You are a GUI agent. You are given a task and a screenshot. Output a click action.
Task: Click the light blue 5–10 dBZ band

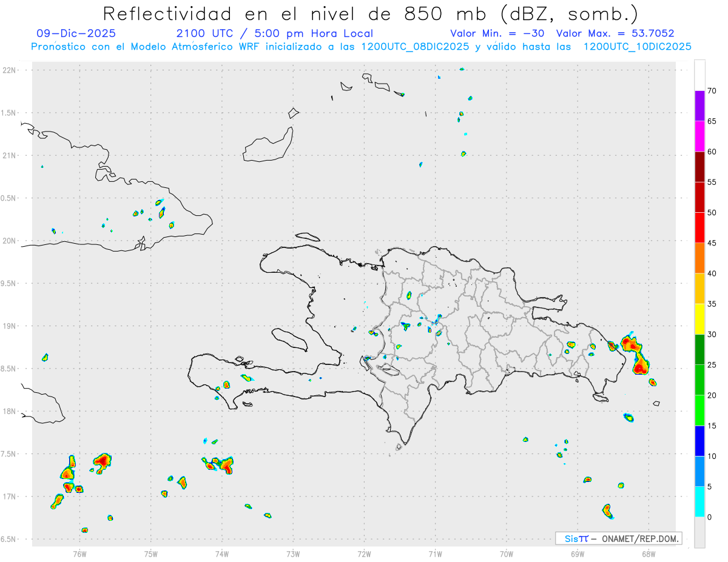tap(699, 472)
